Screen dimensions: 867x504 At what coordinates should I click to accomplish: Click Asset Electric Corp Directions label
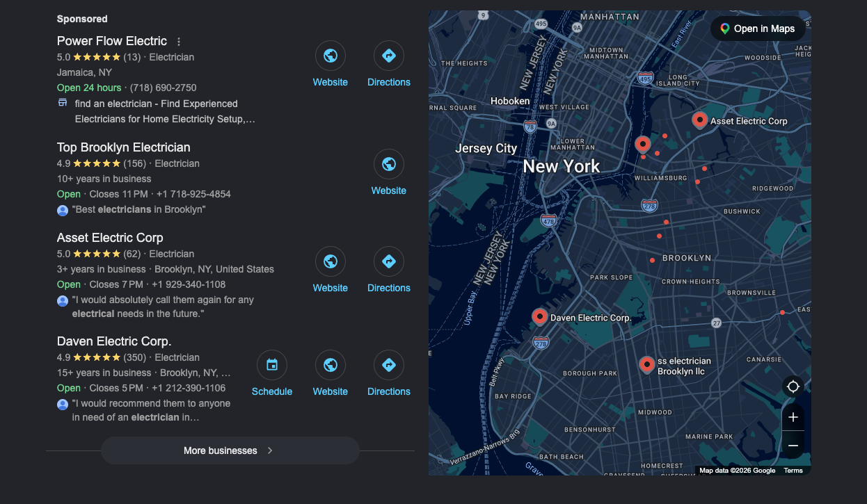pyautogui.click(x=389, y=288)
